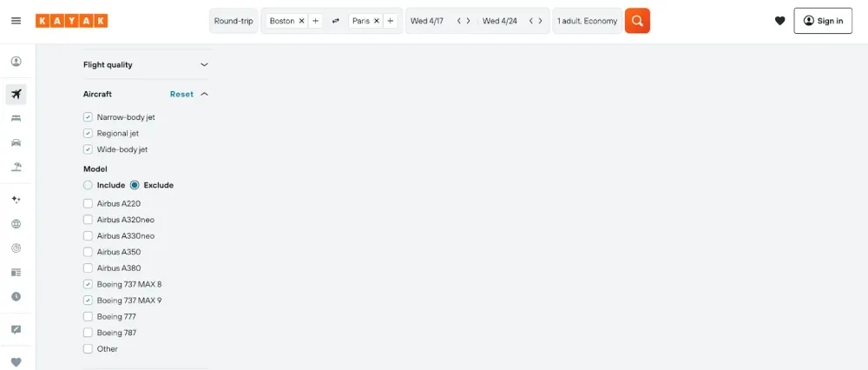Click the swap origin and destination arrows
The height and width of the screenshot is (370, 868).
[x=336, y=21]
